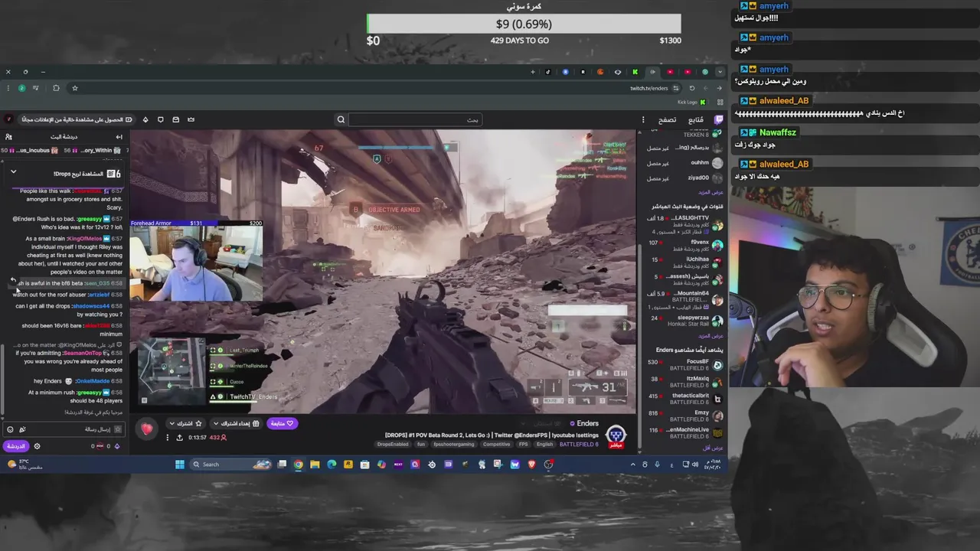Open the Subscribe (اشترك) dropdown
The width and height of the screenshot is (980, 551).
point(185,423)
